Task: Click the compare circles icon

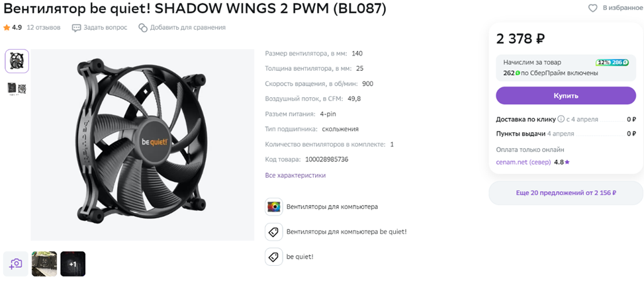Action: 143,28
